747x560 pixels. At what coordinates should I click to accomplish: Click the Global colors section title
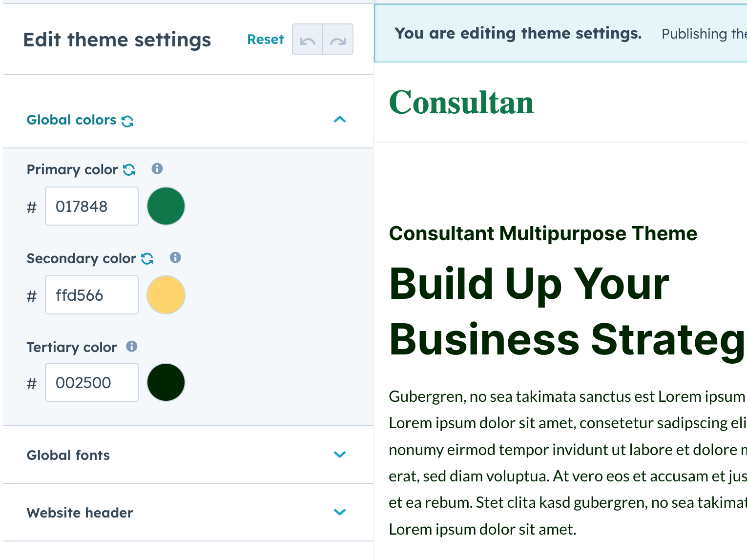click(71, 120)
